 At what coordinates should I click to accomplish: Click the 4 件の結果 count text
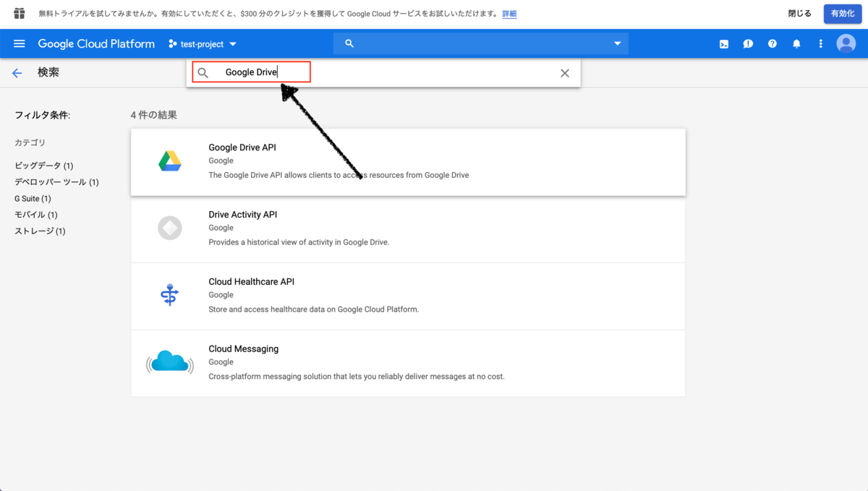point(154,115)
